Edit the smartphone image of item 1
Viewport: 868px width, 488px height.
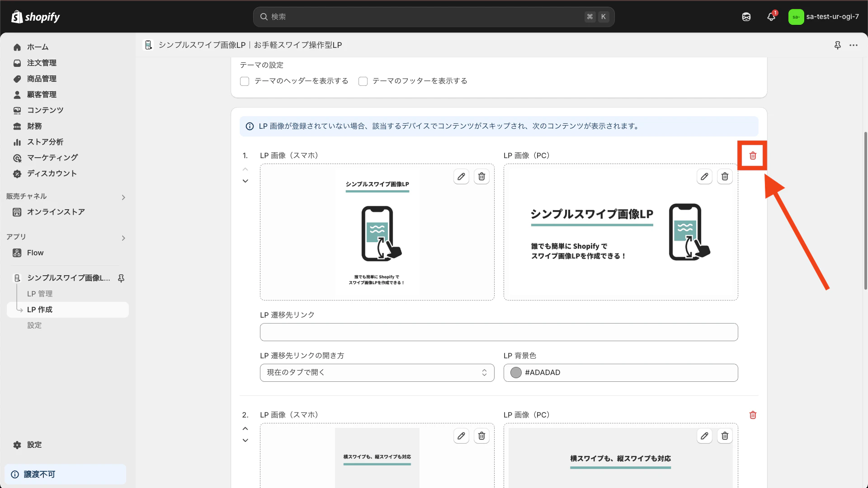(x=461, y=177)
